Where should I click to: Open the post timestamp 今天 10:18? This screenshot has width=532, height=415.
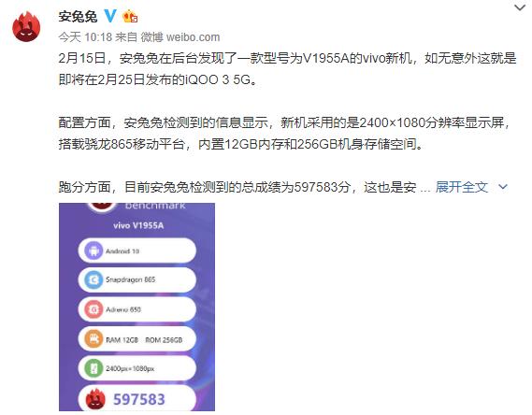coord(85,37)
